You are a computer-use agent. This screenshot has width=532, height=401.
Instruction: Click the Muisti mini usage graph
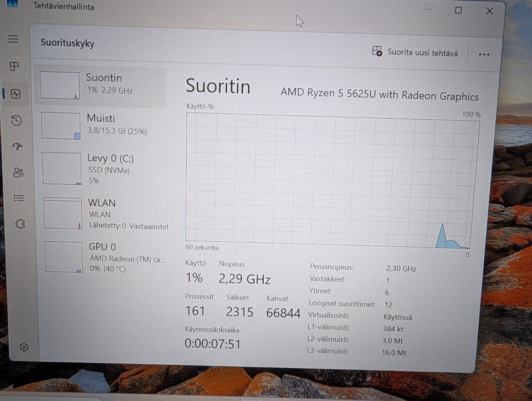pos(61,126)
